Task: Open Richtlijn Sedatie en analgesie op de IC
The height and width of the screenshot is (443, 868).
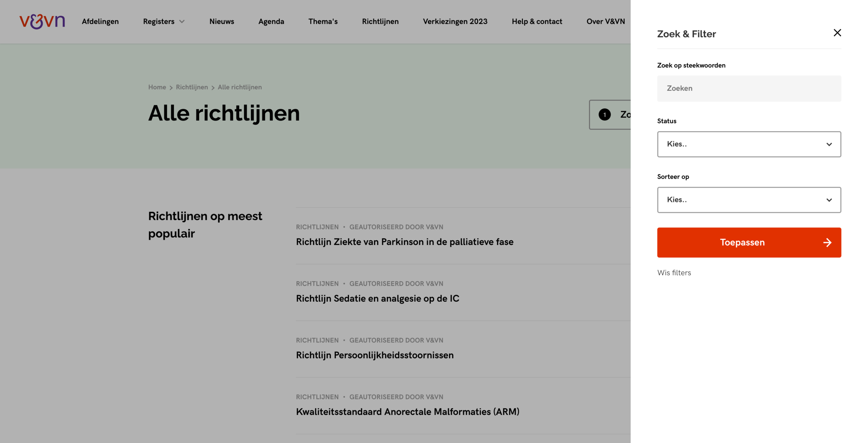Action: [x=377, y=298]
